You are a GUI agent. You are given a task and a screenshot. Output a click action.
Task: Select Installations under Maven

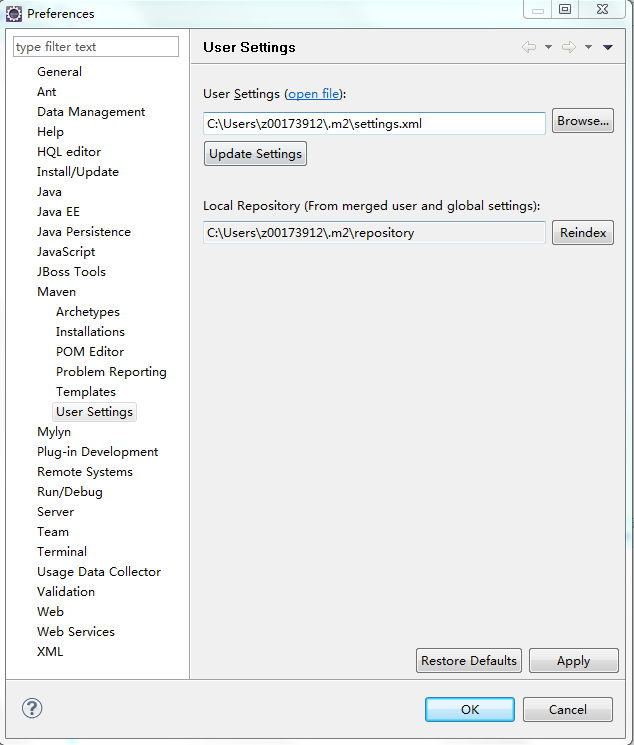90,332
